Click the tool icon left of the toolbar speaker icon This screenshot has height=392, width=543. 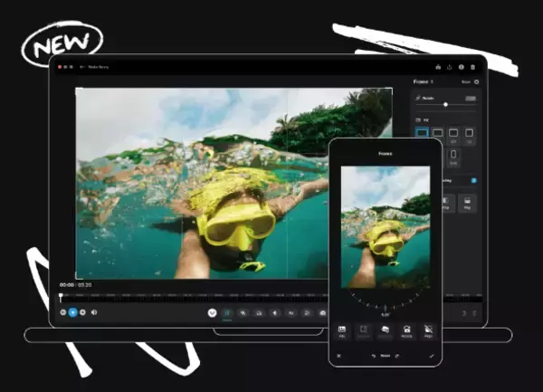(259, 313)
